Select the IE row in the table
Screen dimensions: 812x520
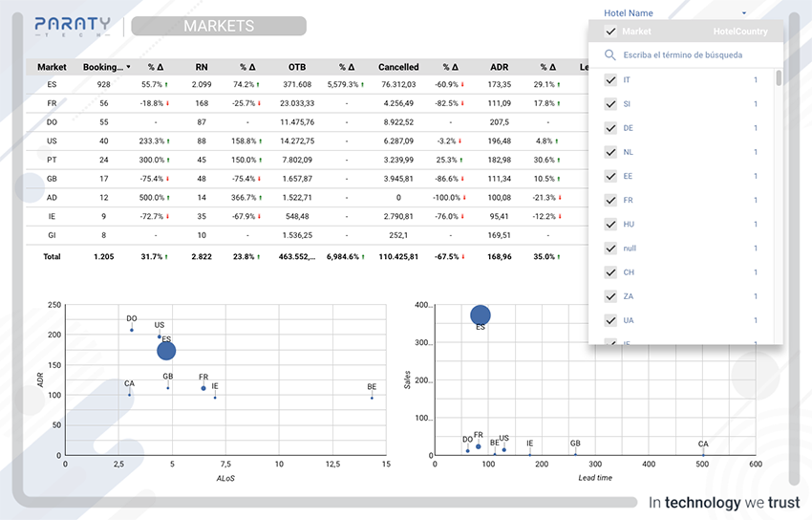(x=306, y=216)
